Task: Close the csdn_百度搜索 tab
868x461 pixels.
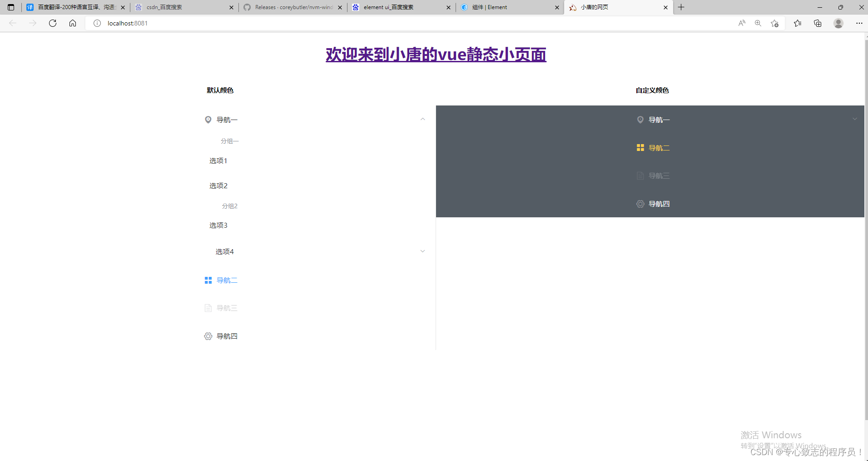Action: [232, 7]
